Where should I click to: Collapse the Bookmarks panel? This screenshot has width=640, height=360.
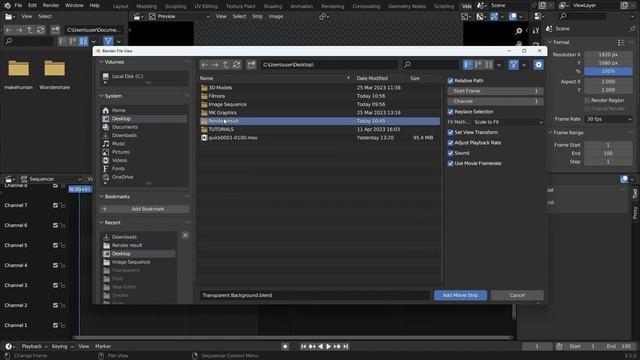click(101, 197)
